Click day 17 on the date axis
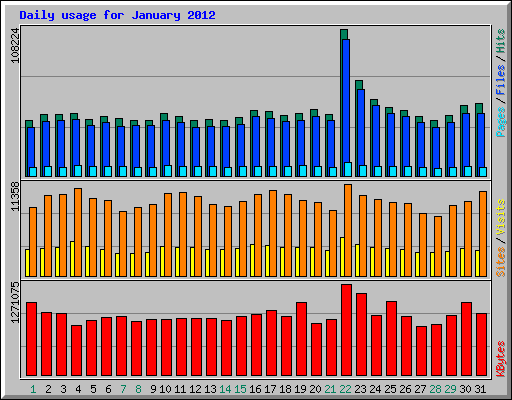Image resolution: width=512 pixels, height=400 pixels. (270, 389)
